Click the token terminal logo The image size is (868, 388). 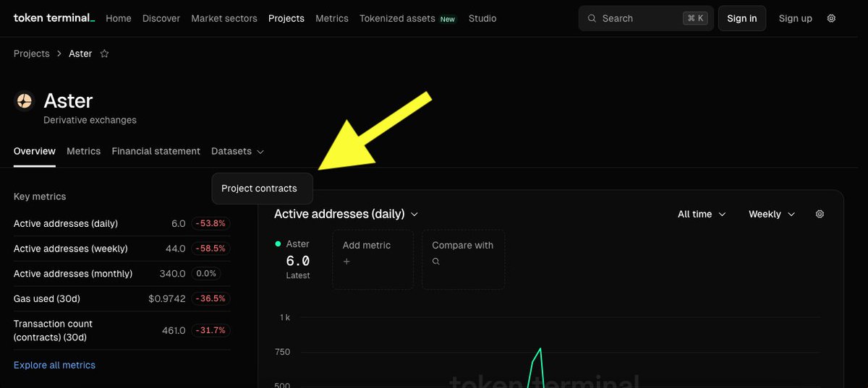(x=54, y=18)
